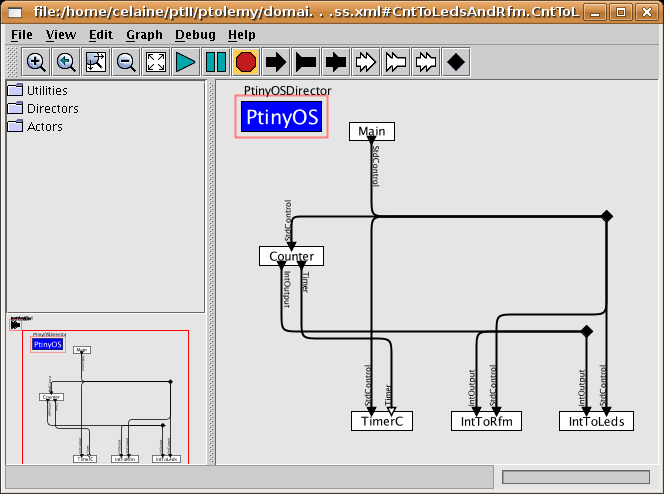
Task: Open the View menu
Action: pos(61,35)
